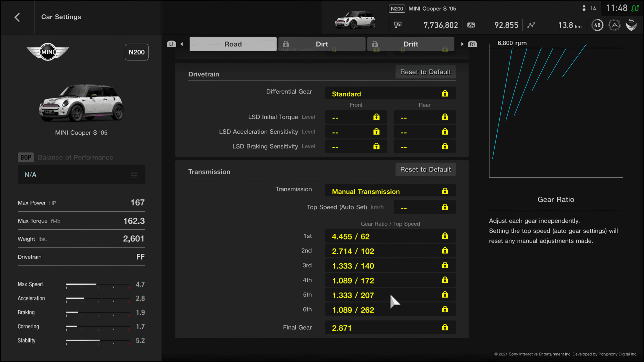
Task: Click the lock icon on Differential Gear
Action: click(x=445, y=94)
